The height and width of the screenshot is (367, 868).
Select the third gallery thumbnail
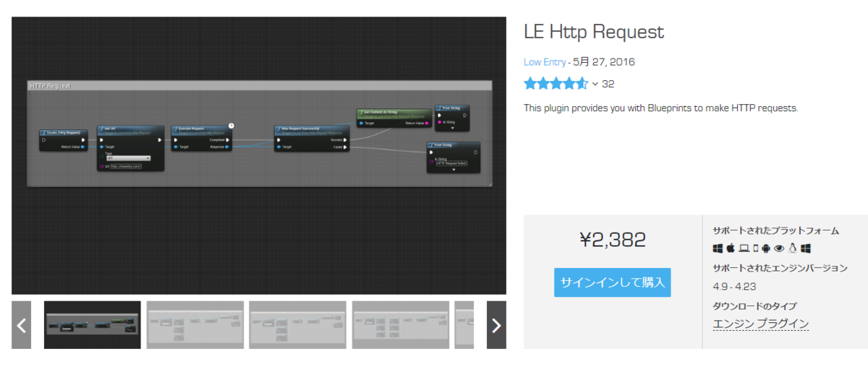click(297, 325)
